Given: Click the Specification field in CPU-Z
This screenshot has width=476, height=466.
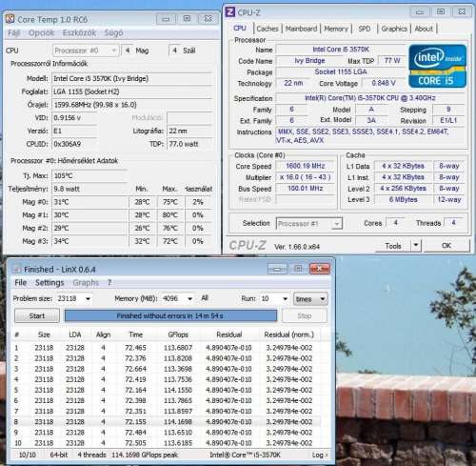Looking at the screenshot, I should 370,98.
